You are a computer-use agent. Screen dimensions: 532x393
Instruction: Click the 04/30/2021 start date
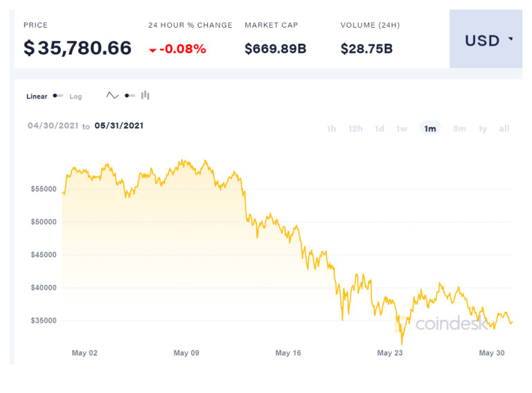pyautogui.click(x=52, y=125)
